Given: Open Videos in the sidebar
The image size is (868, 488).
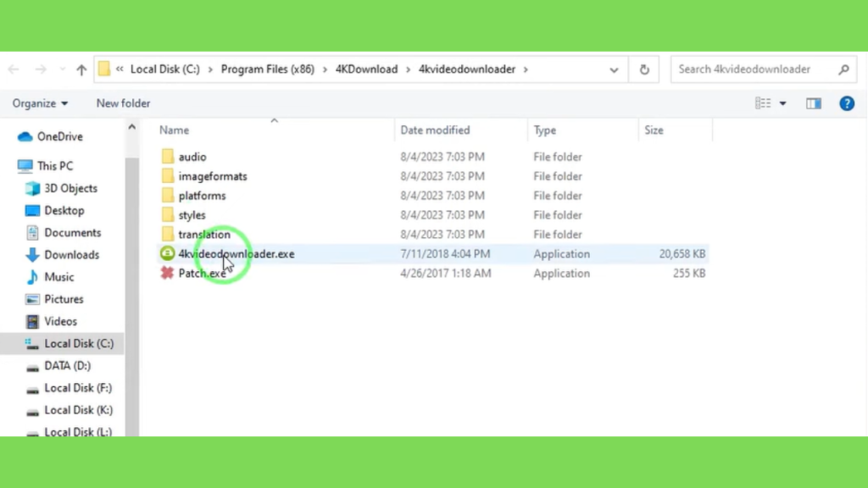Looking at the screenshot, I should (x=60, y=321).
